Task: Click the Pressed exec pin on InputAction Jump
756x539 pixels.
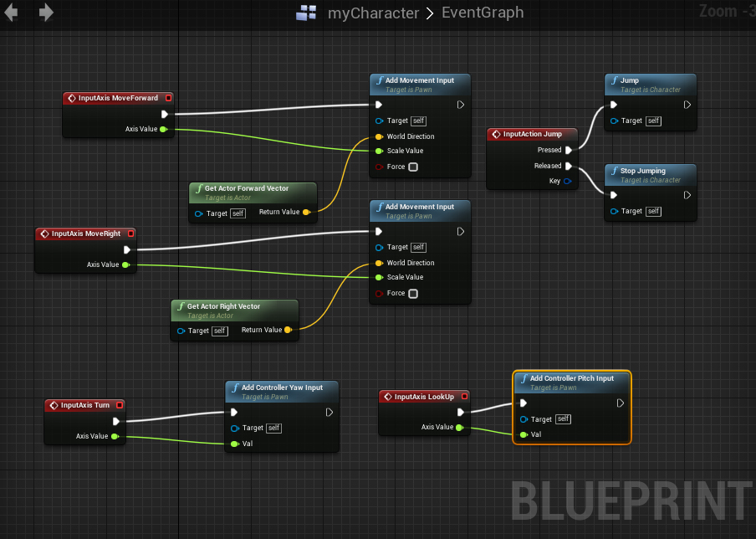Action: 569,151
